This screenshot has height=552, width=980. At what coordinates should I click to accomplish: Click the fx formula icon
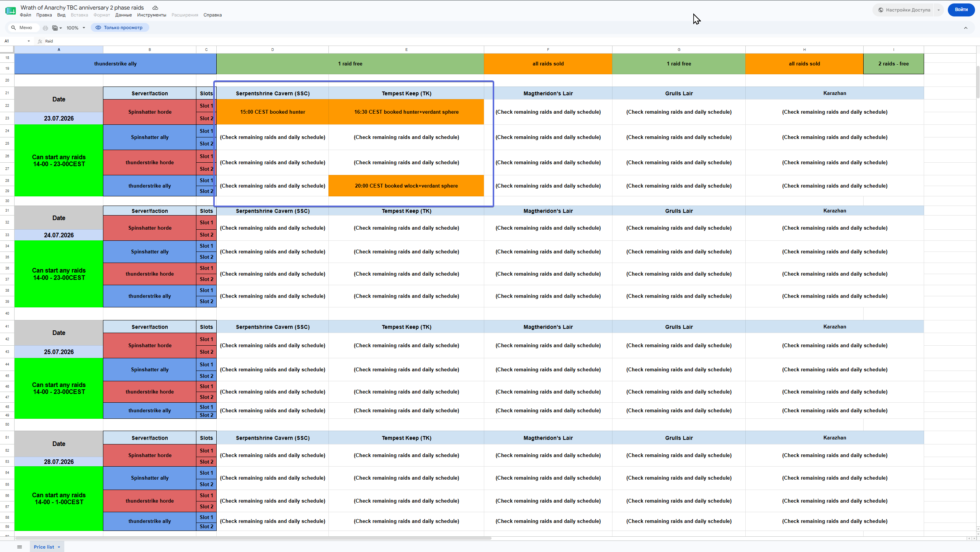coord(40,41)
